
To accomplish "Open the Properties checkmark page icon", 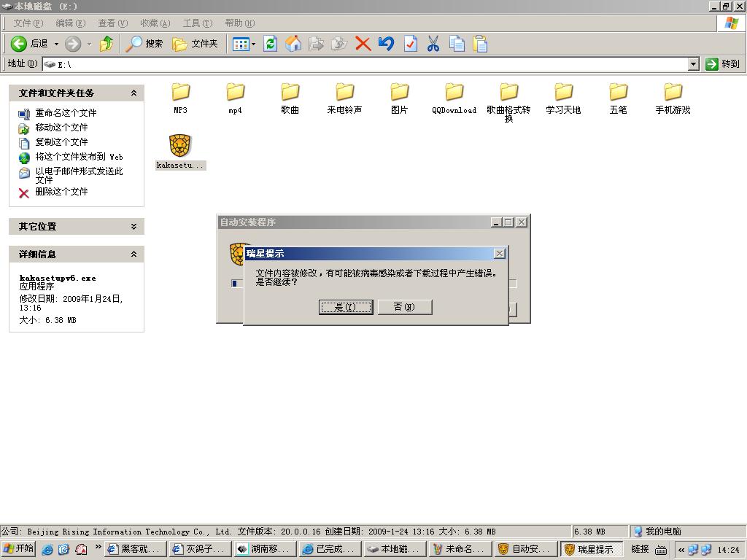I will click(410, 44).
